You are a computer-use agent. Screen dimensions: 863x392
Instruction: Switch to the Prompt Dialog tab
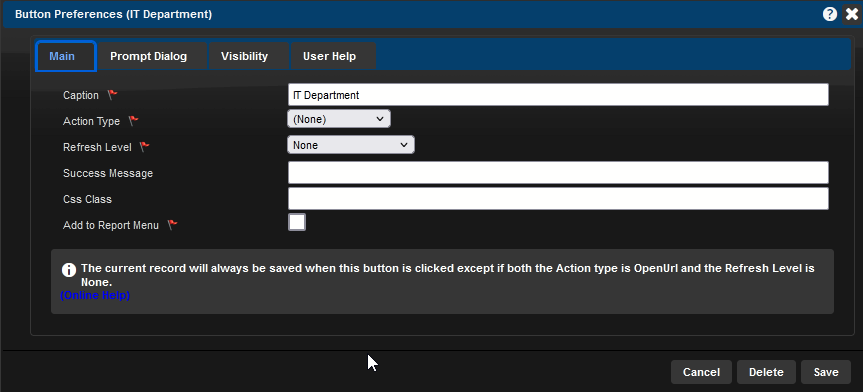pos(149,56)
